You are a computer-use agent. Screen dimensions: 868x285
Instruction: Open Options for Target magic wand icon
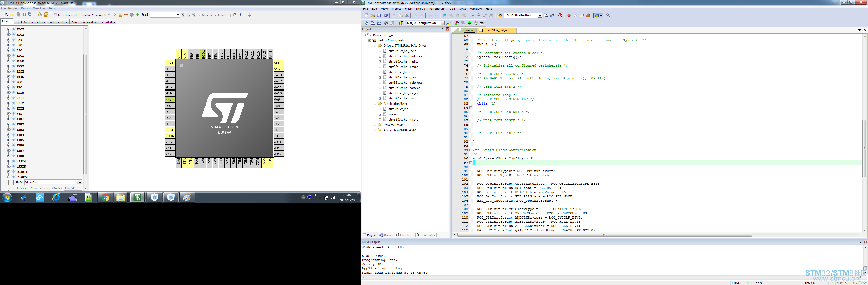[449, 23]
